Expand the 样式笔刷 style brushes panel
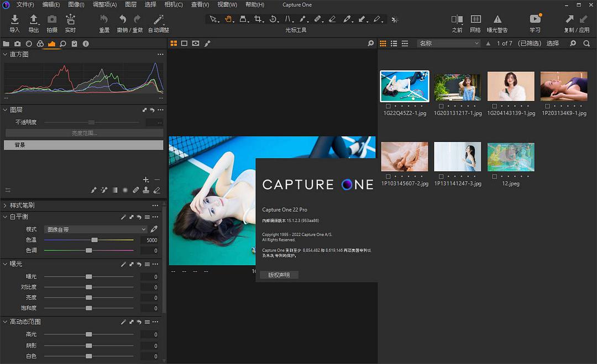Image resolution: width=597 pixels, height=364 pixels. [5, 205]
